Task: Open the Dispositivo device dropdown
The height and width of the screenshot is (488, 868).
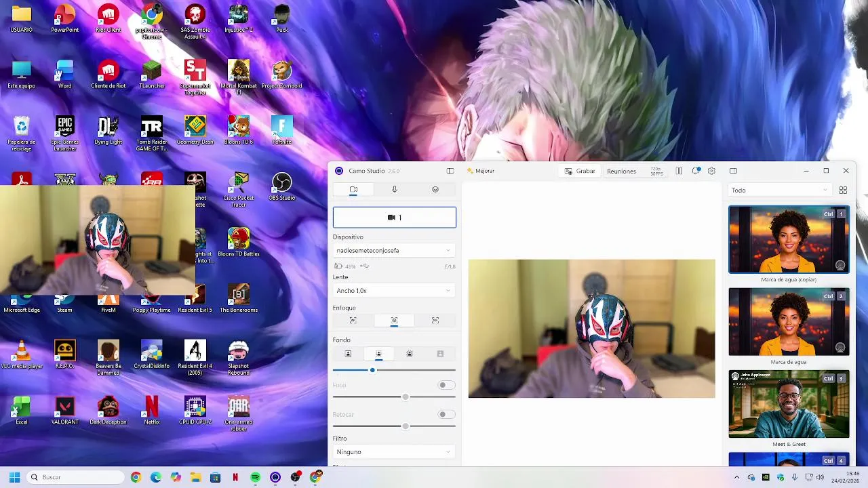Action: coord(394,250)
